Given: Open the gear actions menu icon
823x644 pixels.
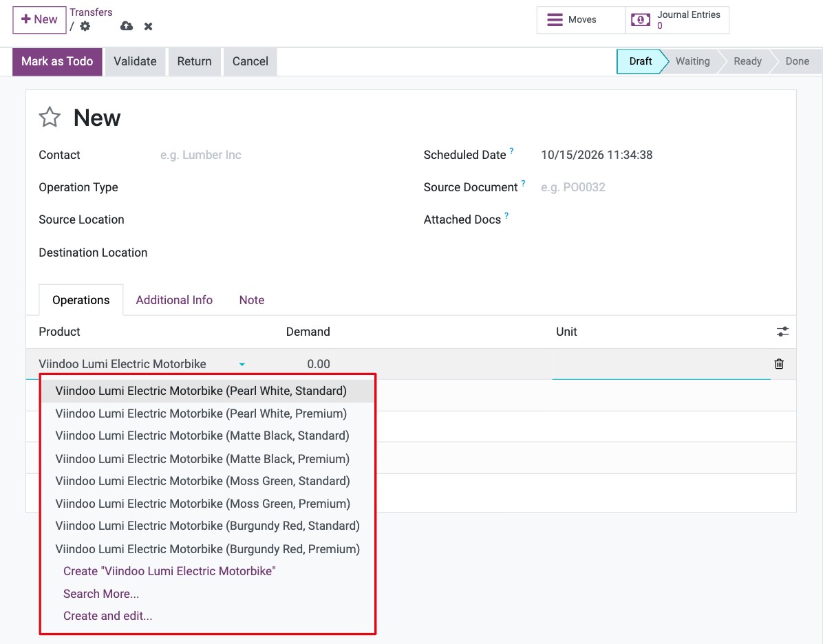Looking at the screenshot, I should [85, 26].
